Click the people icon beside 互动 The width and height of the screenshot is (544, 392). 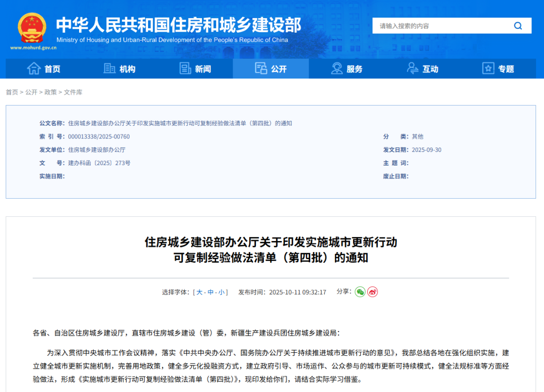tap(413, 68)
